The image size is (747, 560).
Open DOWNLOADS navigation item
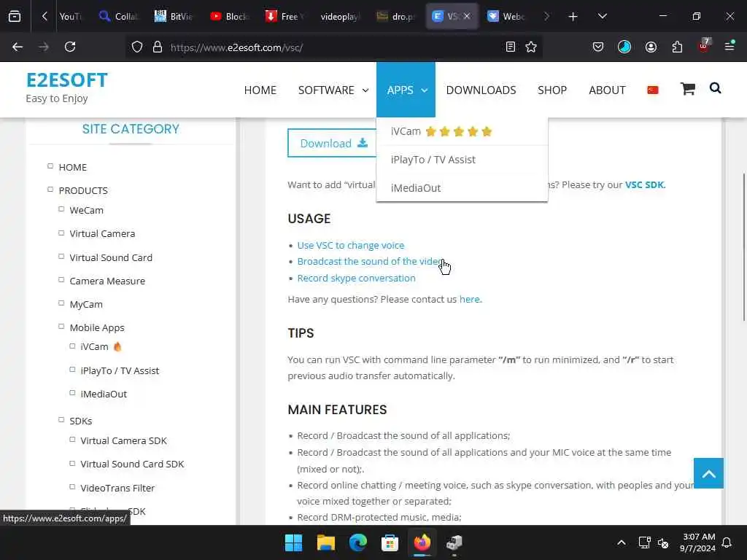481,90
